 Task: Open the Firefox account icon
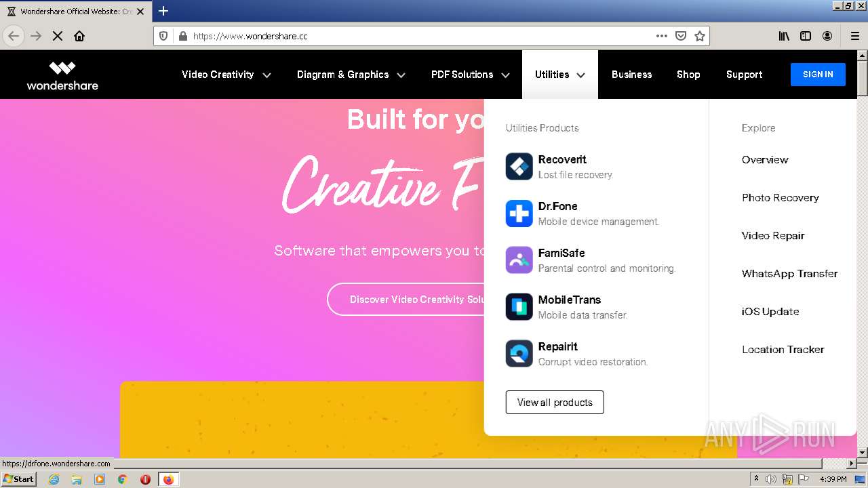(x=827, y=36)
